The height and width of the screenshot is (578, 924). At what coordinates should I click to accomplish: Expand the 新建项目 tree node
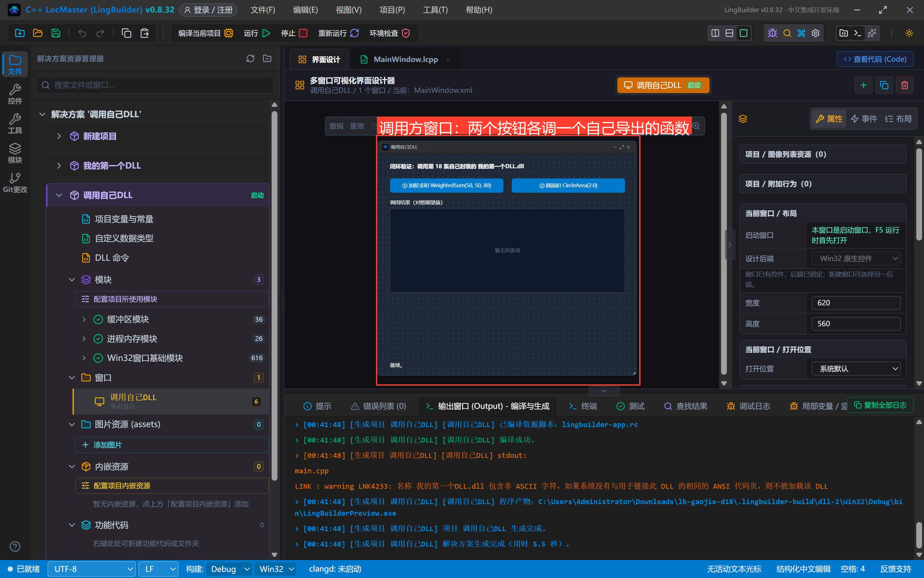click(59, 136)
